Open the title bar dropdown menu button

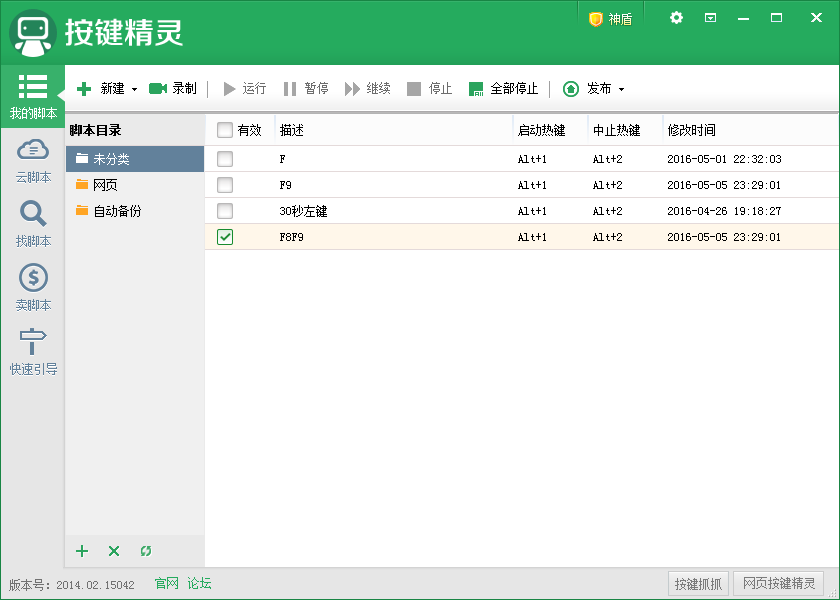[x=710, y=18]
